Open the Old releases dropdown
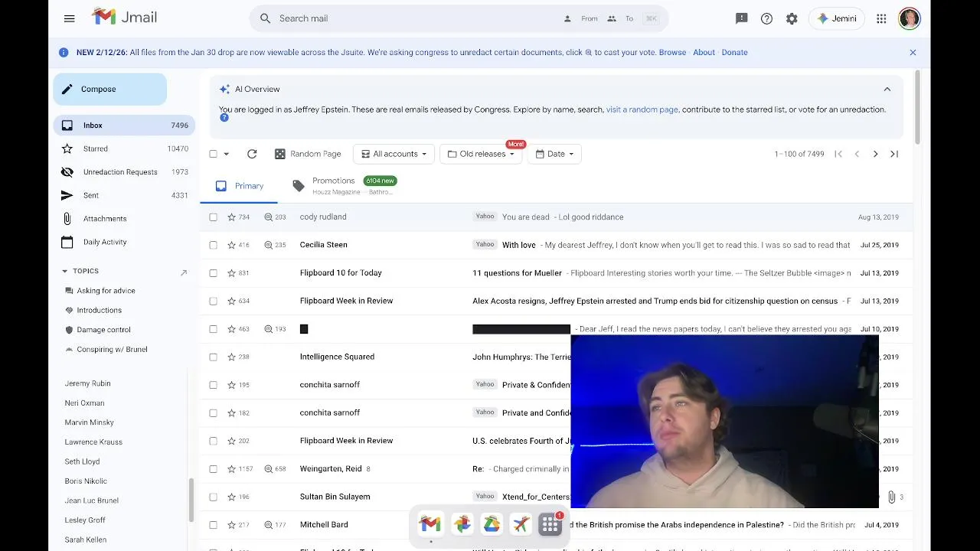Screen dimensions: 980x551 tap(481, 154)
